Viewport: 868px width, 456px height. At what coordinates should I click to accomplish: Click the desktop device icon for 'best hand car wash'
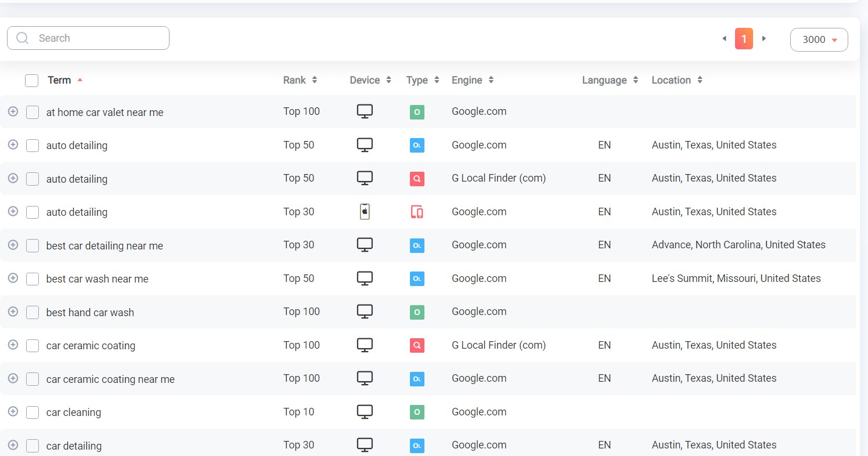[365, 312]
